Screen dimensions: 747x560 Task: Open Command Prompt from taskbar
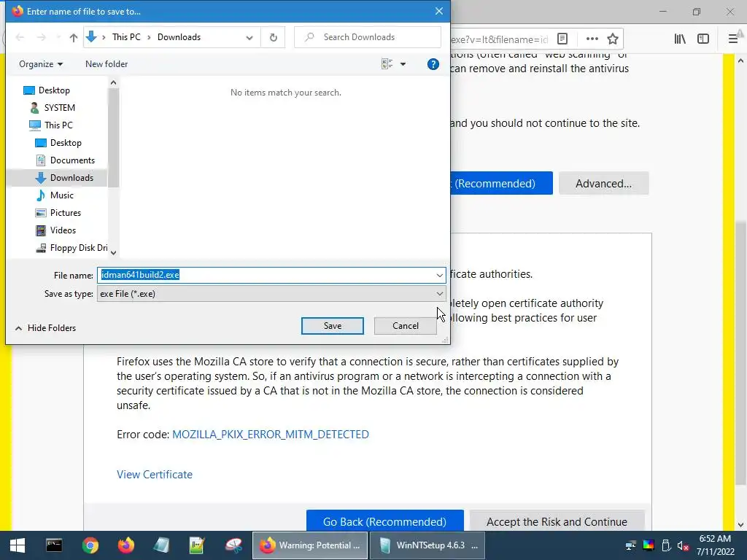coord(54,545)
